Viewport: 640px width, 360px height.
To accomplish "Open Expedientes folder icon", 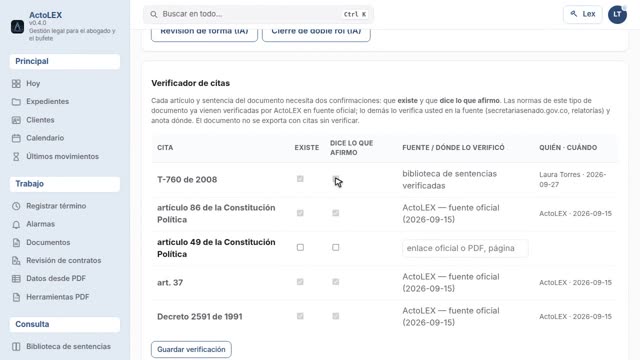I will tap(16, 102).
